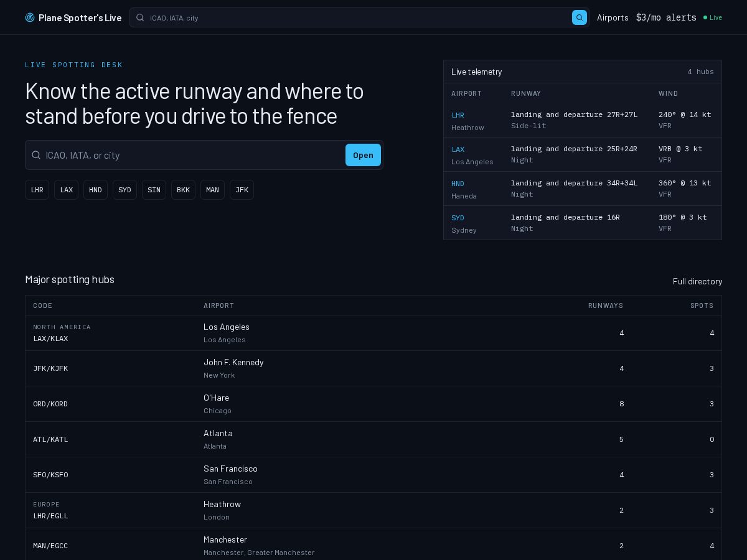Select the SIN quick chip
Viewport: 747px width, 560px height.
tap(154, 190)
